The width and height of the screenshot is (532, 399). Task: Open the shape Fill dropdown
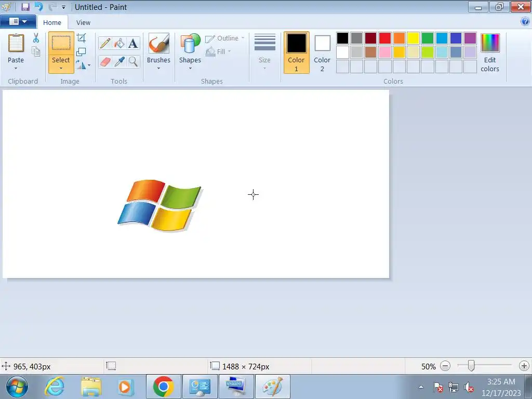pos(219,51)
